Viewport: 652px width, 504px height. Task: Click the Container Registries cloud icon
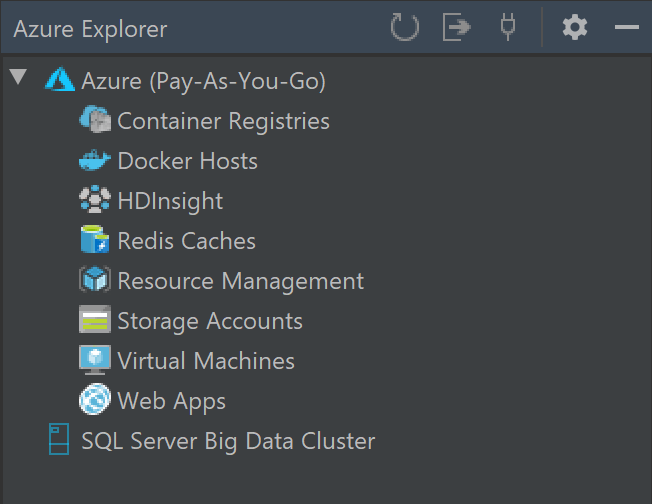tap(95, 119)
